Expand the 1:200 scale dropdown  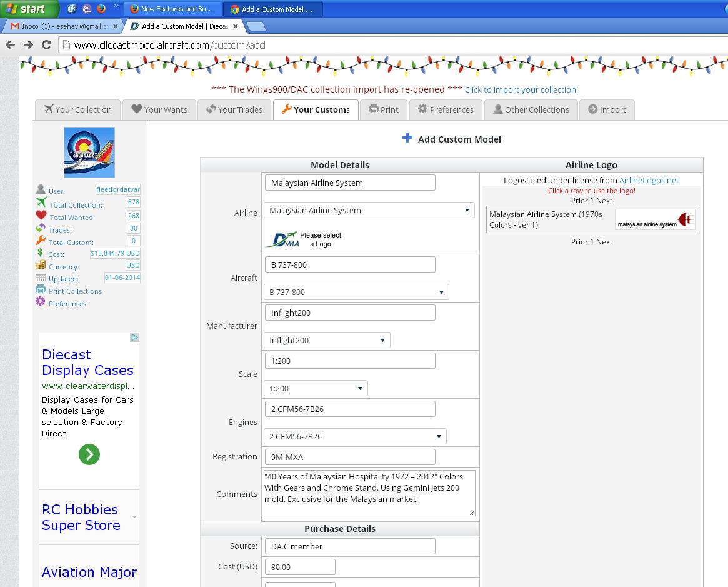pos(316,388)
